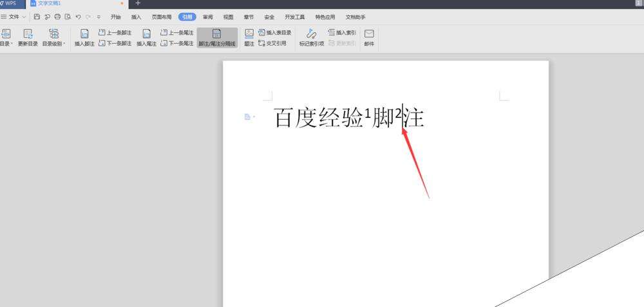The height and width of the screenshot is (307, 644).
Task: Open a new tab with the plus button
Action: click(138, 3)
